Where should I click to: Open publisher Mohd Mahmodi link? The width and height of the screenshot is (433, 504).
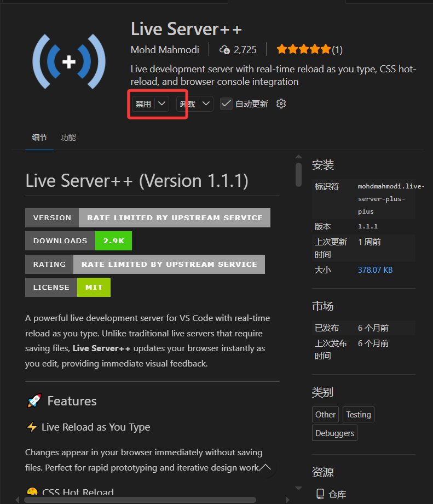pyautogui.click(x=165, y=50)
